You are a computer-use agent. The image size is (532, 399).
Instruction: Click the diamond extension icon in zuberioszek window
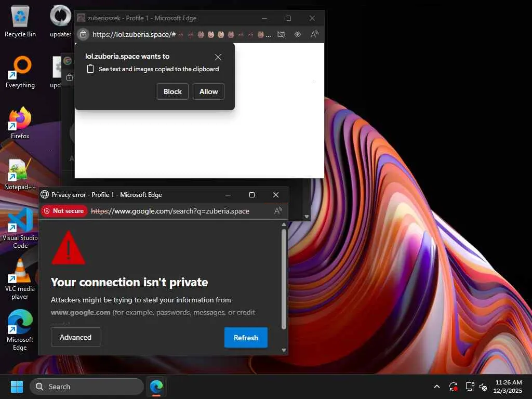[298, 34]
